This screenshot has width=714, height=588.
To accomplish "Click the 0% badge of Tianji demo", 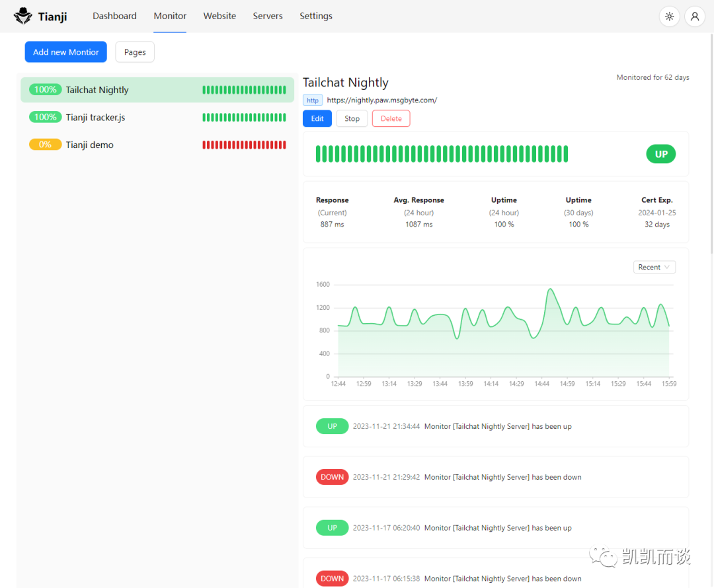I will coord(46,145).
